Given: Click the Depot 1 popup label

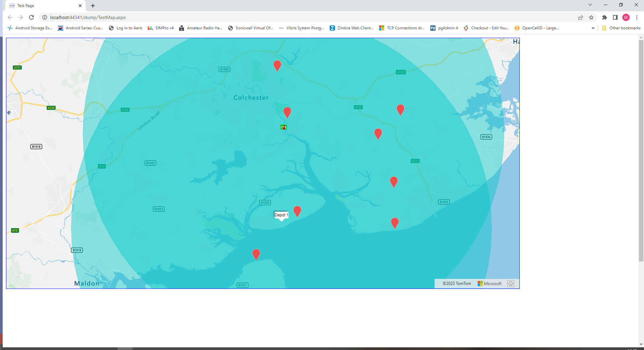Looking at the screenshot, I should point(281,215).
